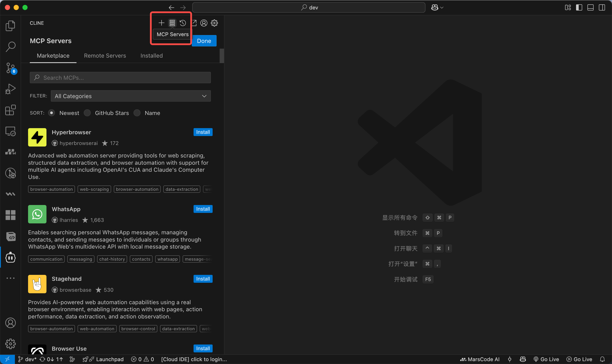
Task: Open Copilot menu chevron in title bar
Action: 442,8
